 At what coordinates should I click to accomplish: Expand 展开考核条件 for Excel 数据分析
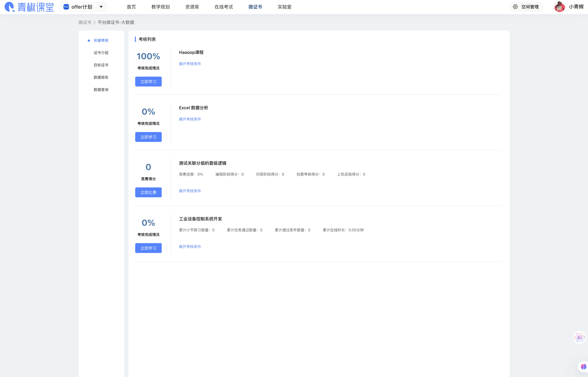[190, 119]
